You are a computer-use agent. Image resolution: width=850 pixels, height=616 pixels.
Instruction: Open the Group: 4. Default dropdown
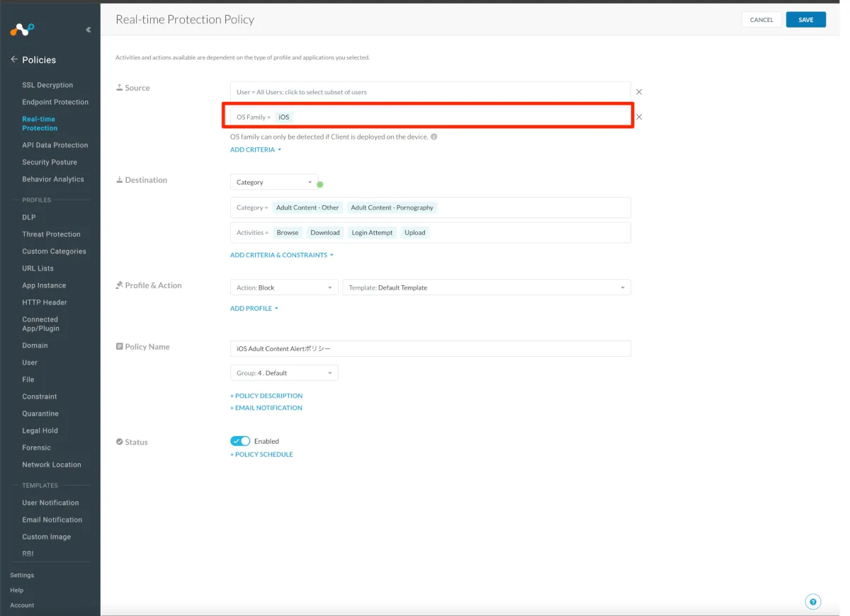pyautogui.click(x=284, y=372)
